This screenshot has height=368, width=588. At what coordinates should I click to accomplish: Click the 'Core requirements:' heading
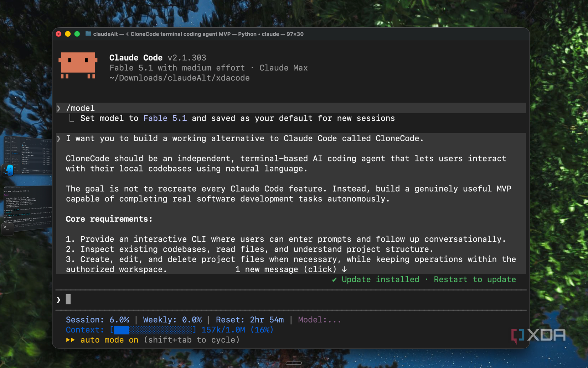[x=109, y=219]
